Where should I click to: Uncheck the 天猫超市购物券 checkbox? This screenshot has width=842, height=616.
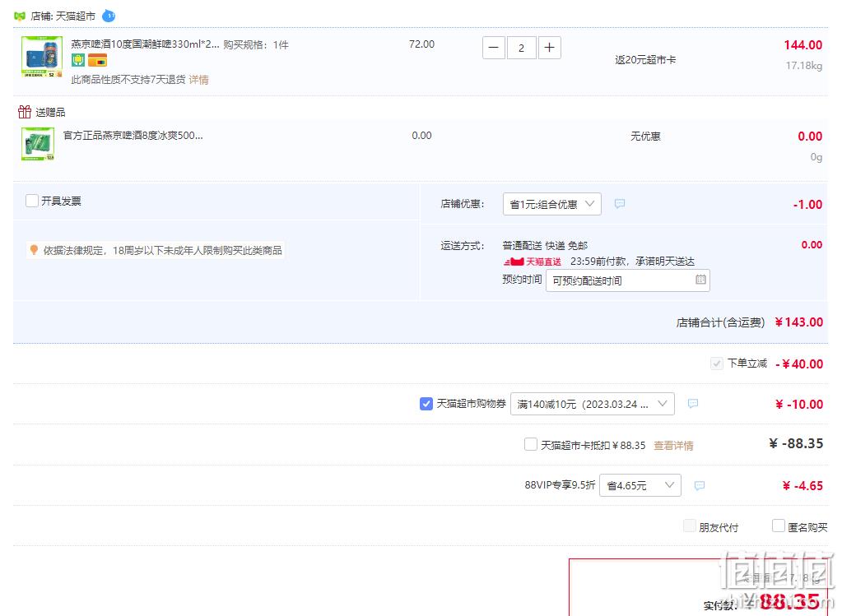pos(426,404)
